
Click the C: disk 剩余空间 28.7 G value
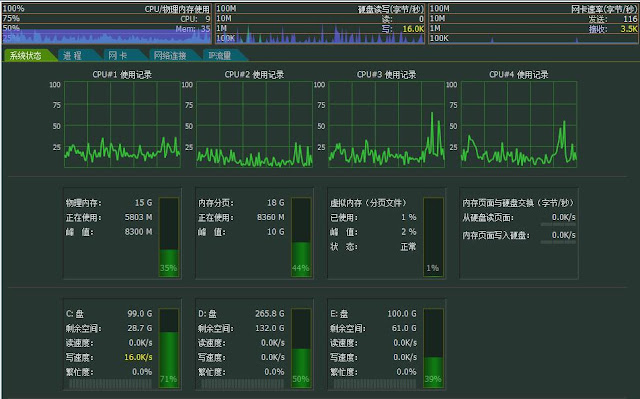140,328
